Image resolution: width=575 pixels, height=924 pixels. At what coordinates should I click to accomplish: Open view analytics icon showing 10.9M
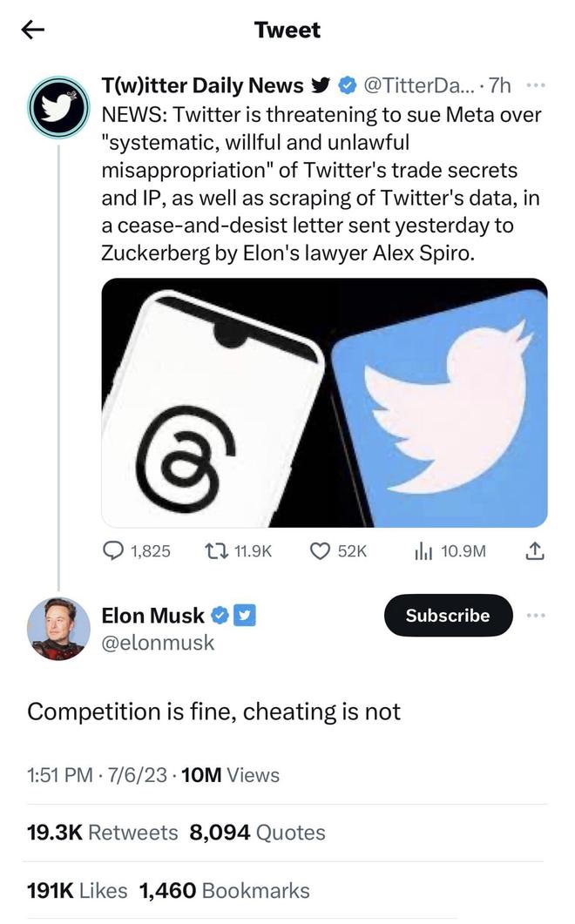(x=423, y=550)
